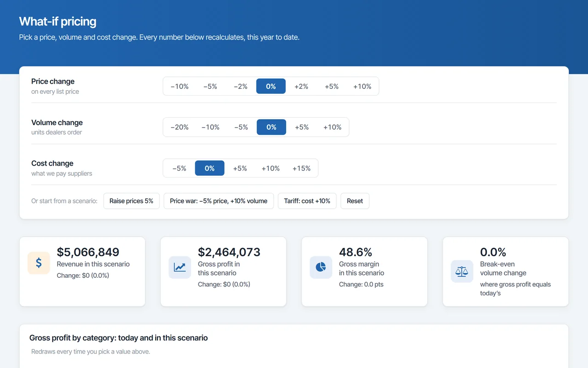This screenshot has height=368, width=588.
Task: Set volume change to −20%
Action: tap(180, 127)
